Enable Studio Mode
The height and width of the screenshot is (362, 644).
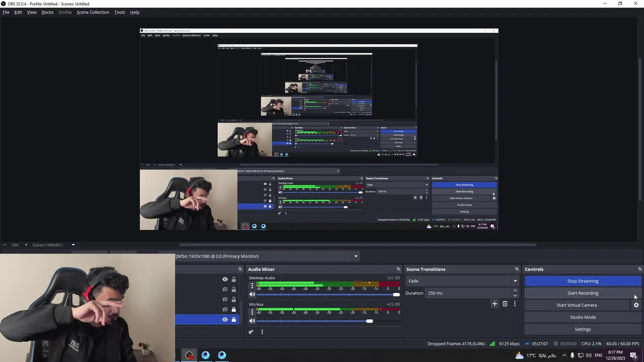tap(583, 317)
